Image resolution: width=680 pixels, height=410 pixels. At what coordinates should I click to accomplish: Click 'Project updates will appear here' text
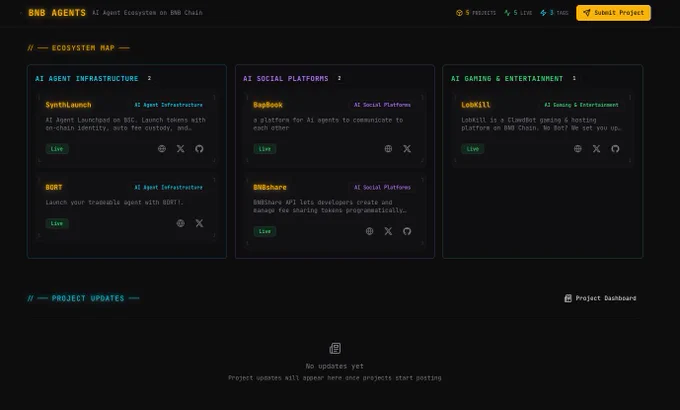(x=335, y=378)
